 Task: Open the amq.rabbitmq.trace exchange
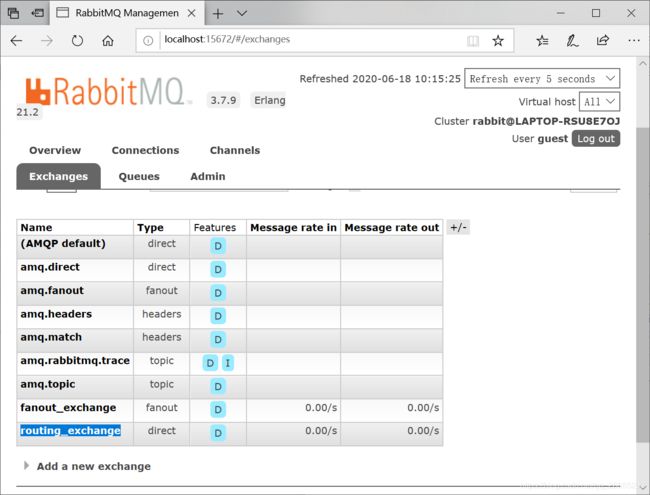pyautogui.click(x=75, y=361)
